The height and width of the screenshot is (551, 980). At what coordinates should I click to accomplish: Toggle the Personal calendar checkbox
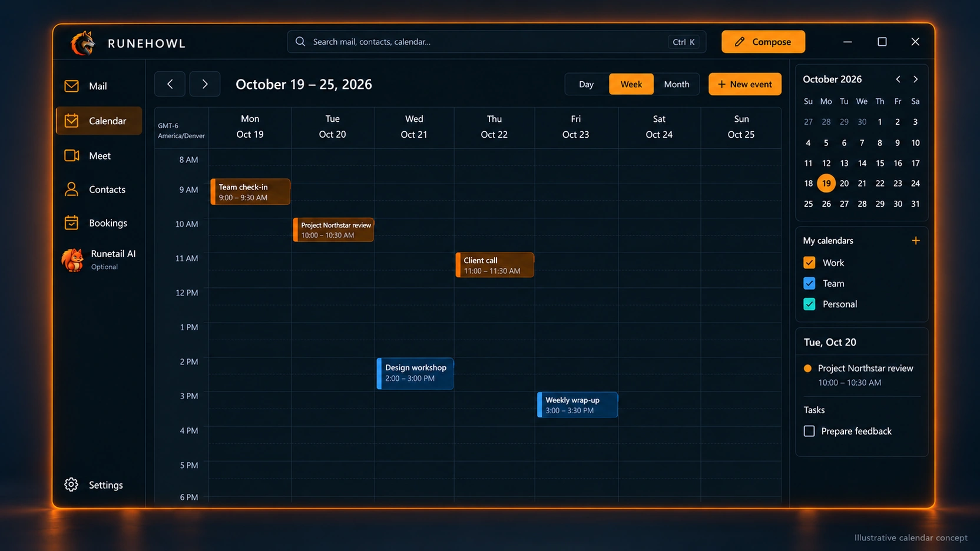pos(809,304)
